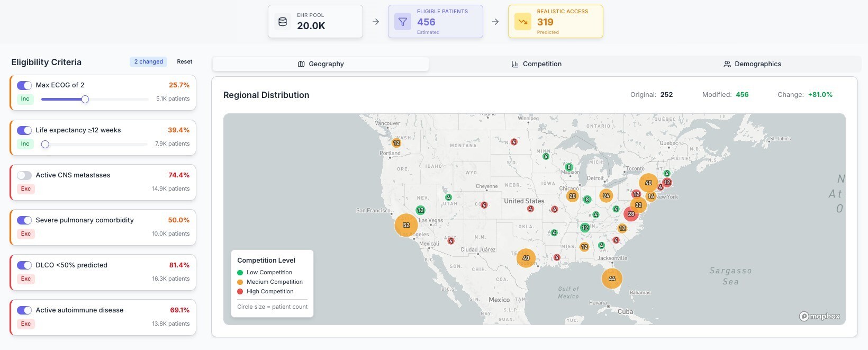Reset the eligibility criteria
Viewport: 868px width, 350px height.
click(185, 62)
